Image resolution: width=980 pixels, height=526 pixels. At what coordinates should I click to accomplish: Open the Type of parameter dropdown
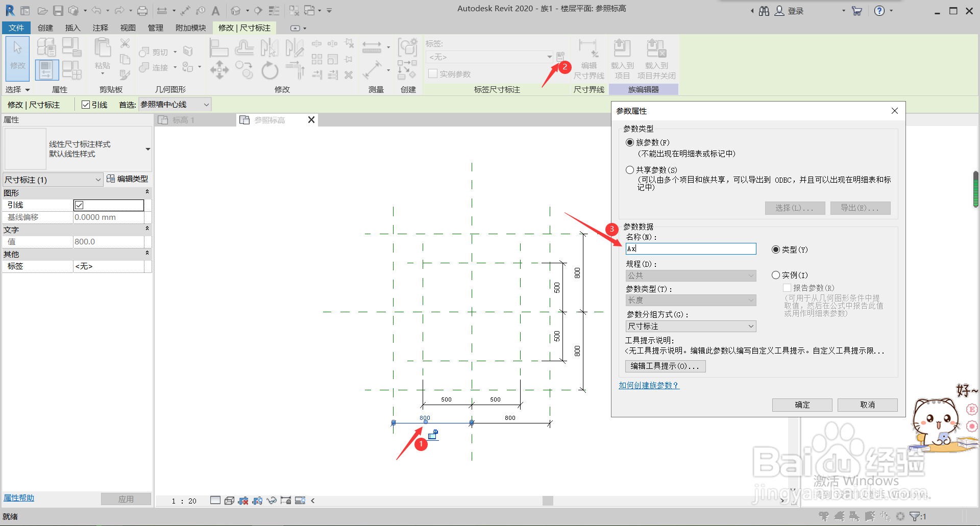click(691, 300)
